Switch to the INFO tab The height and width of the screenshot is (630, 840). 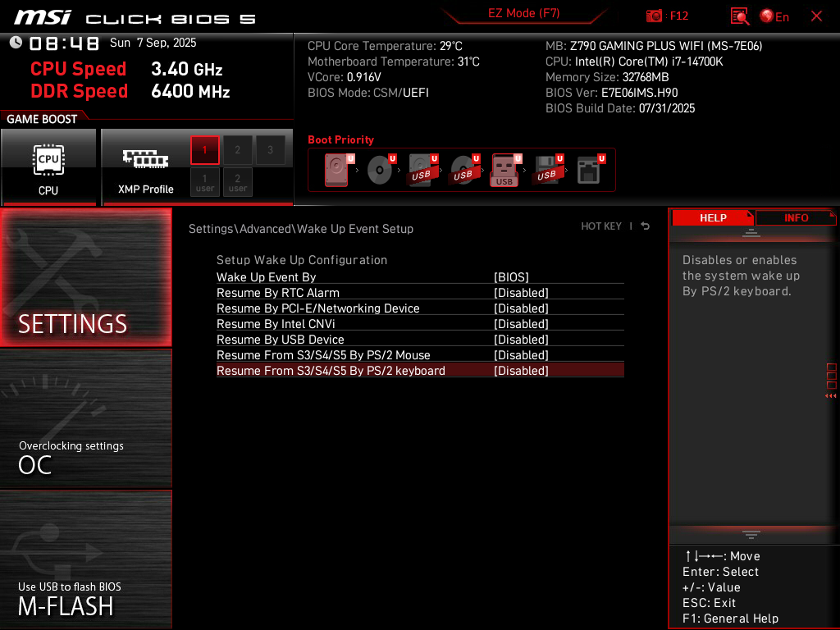796,218
